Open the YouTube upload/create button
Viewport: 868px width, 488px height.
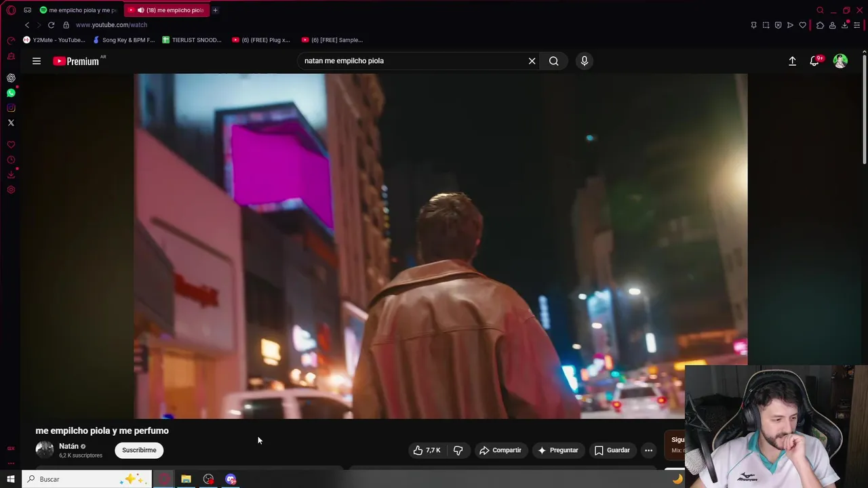792,61
